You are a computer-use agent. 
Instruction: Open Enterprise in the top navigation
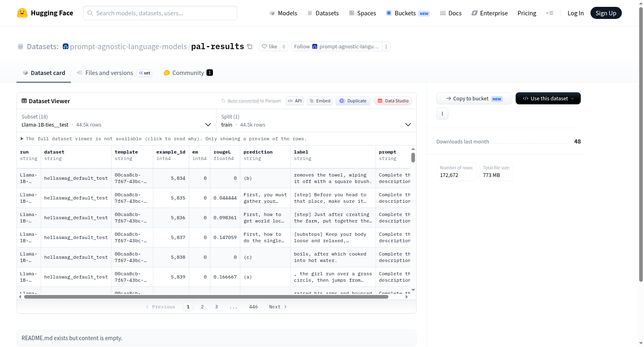(x=490, y=13)
